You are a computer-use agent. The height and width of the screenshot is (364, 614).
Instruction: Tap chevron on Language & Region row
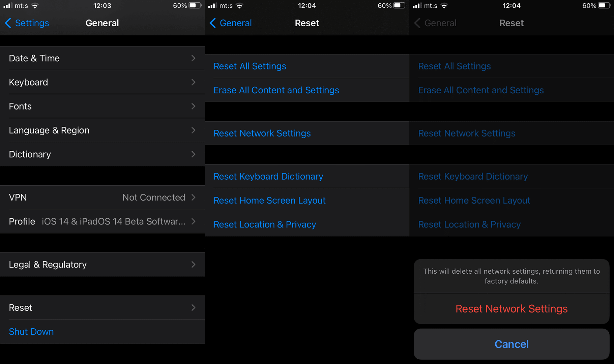pyautogui.click(x=193, y=130)
